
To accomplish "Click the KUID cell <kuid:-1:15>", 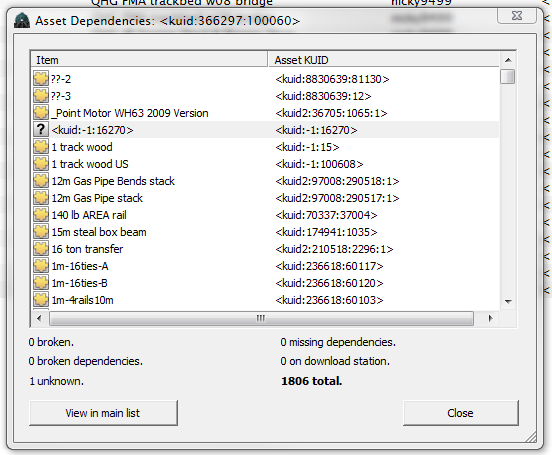I will click(307, 147).
